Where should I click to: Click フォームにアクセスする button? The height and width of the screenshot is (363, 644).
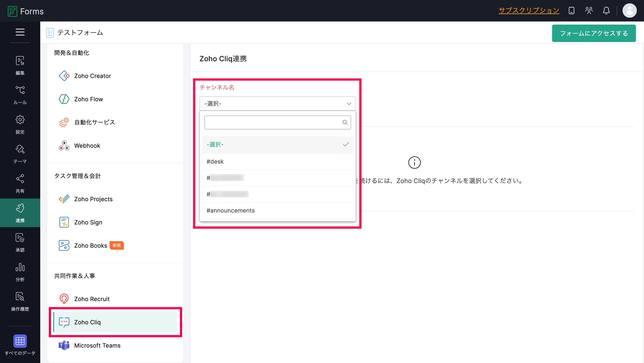(594, 33)
